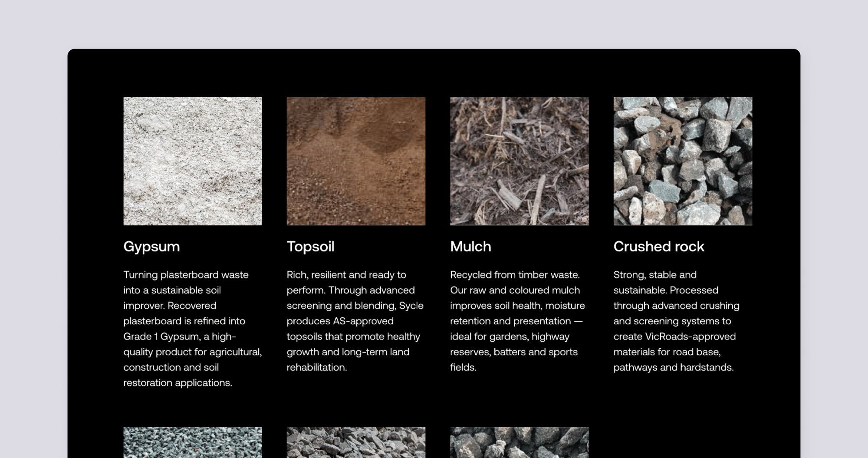
Task: Click the "Turning plasterboard waste" description paragraph
Action: click(193, 329)
